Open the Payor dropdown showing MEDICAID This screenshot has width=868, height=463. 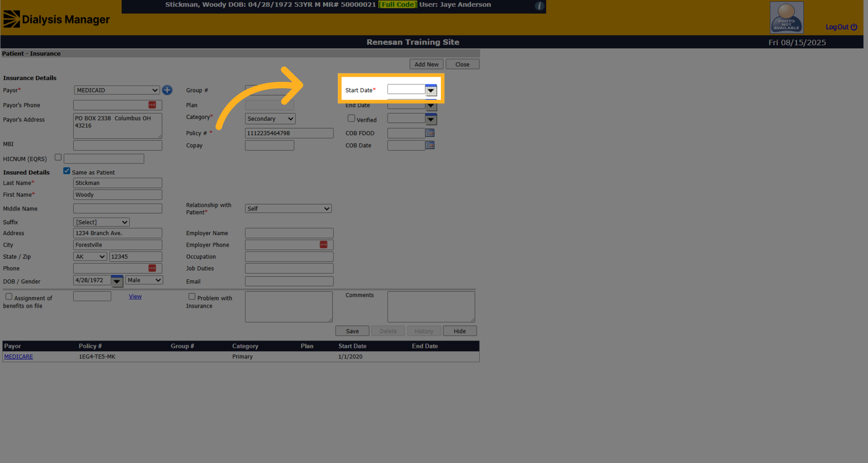[x=117, y=90]
